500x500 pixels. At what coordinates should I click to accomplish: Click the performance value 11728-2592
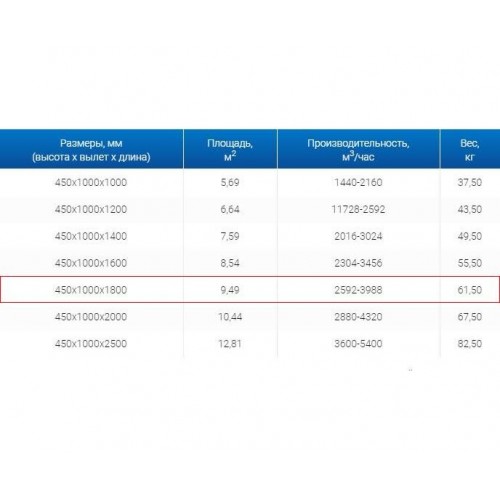point(358,209)
